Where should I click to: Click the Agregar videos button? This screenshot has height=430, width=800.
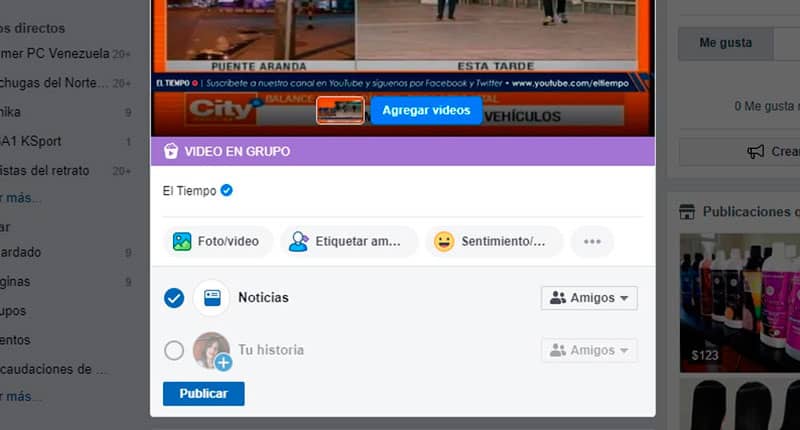point(426,110)
